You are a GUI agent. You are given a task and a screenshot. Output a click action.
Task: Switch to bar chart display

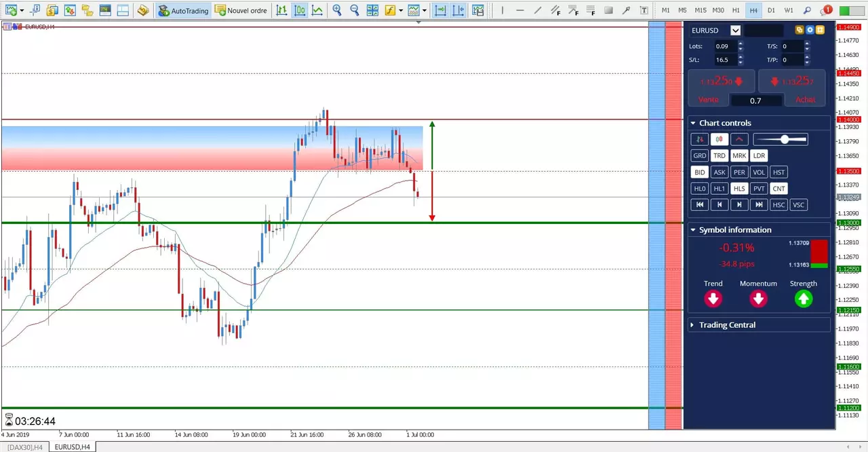(281, 10)
